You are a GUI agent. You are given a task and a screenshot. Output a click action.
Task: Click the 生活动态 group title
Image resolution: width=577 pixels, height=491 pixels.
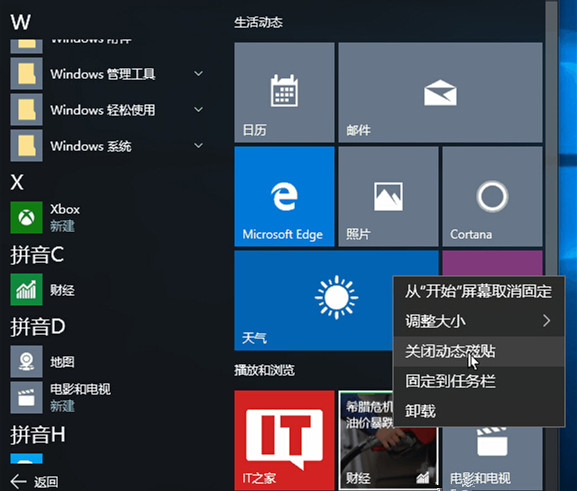(259, 23)
